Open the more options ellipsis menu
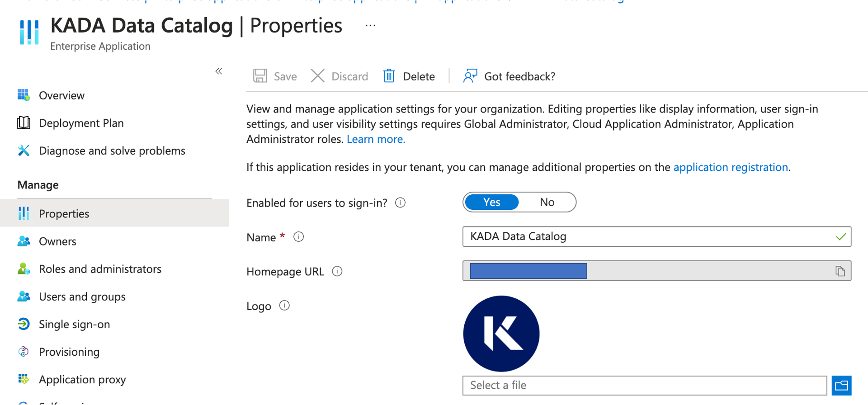The width and height of the screenshot is (868, 405). pos(370,26)
